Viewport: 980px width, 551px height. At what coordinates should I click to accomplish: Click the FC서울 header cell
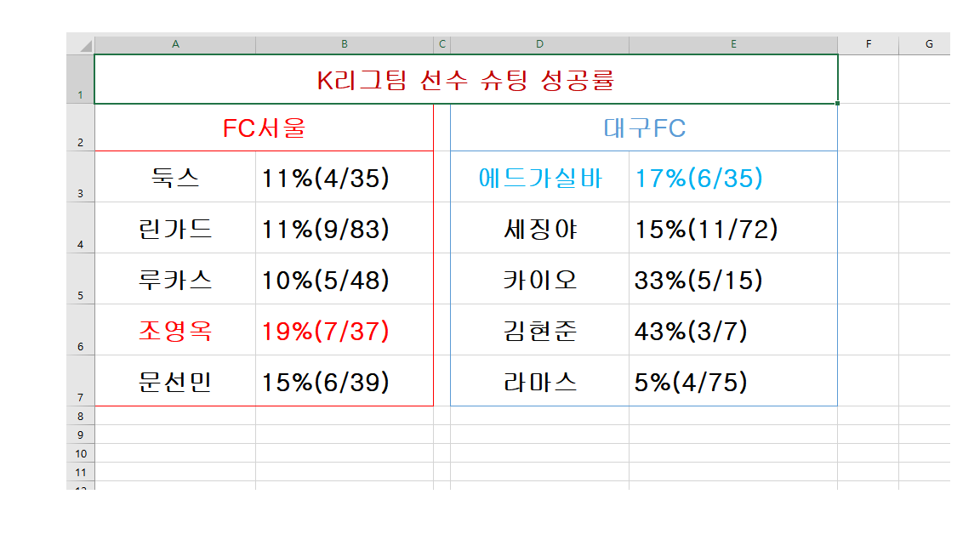264,128
